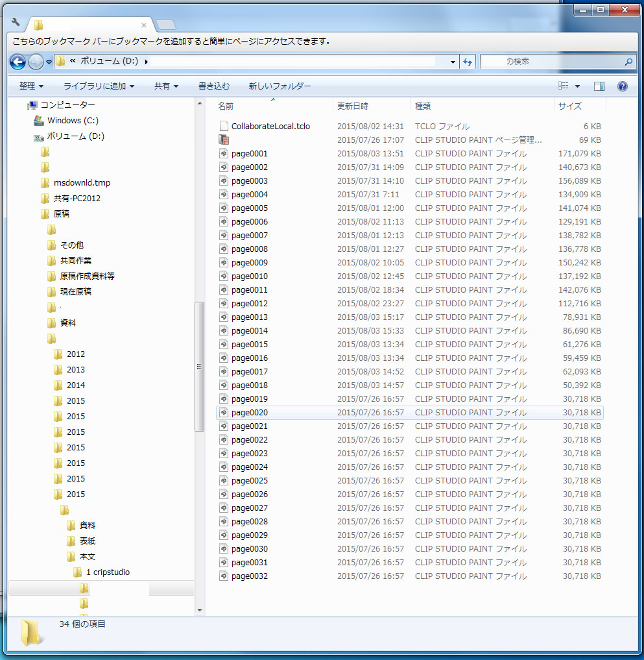The image size is (644, 660).
Task: Select the page0005 file icon
Action: pyautogui.click(x=224, y=208)
